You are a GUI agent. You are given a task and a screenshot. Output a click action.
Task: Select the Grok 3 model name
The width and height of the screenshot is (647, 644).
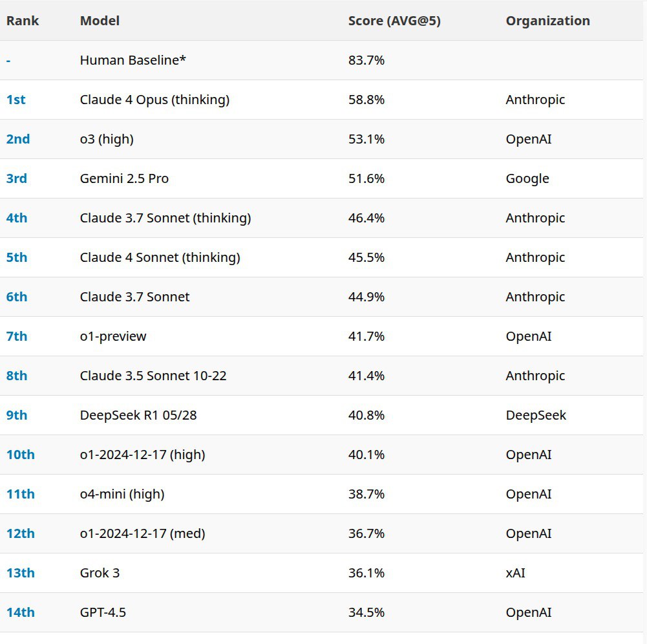[x=100, y=573]
